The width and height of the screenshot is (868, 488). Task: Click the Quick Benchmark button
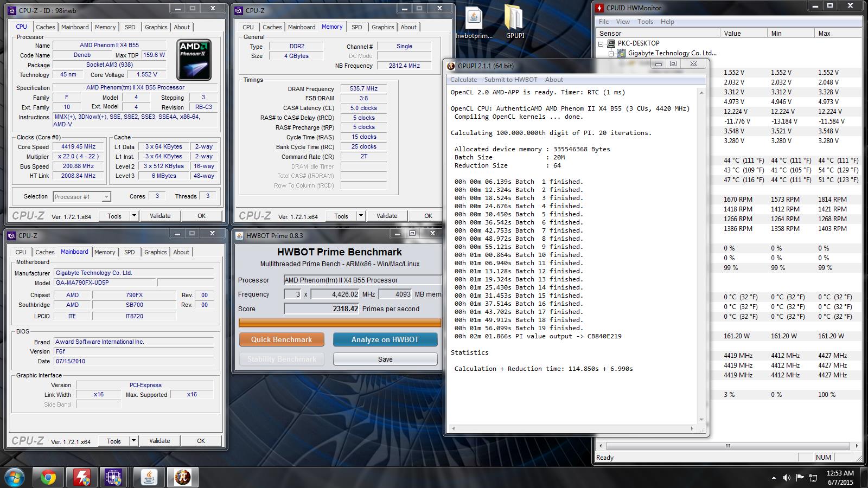tap(282, 339)
